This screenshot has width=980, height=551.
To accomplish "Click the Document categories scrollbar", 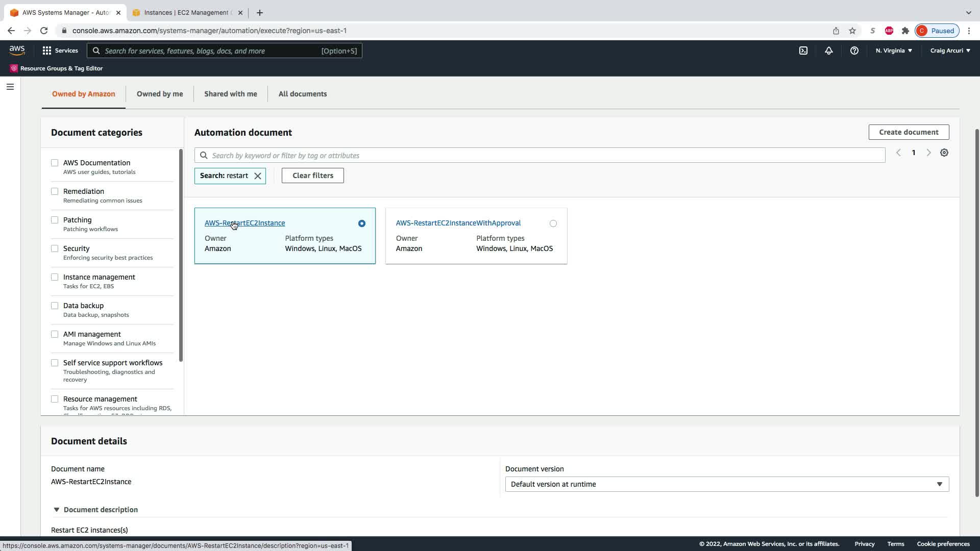I will click(x=181, y=255).
